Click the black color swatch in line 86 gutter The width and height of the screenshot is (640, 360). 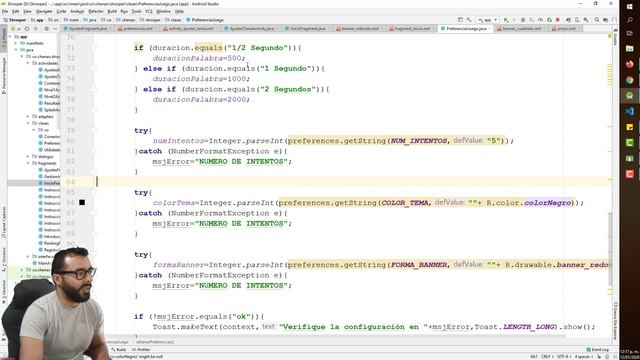(x=82, y=202)
